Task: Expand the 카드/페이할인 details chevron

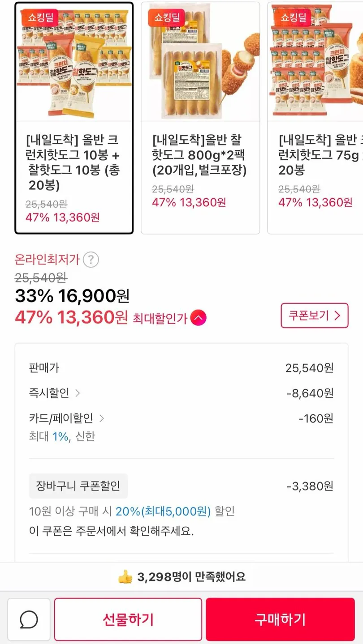Action: (101, 418)
